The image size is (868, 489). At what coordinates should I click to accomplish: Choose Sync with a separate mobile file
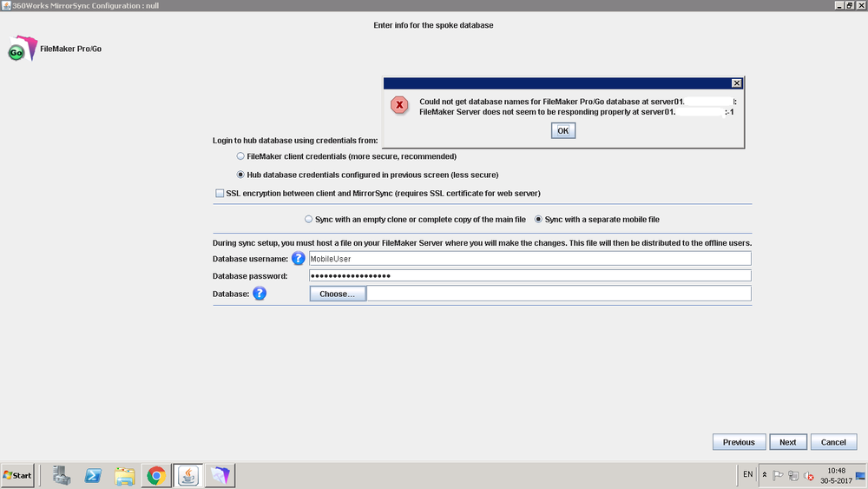pyautogui.click(x=538, y=220)
